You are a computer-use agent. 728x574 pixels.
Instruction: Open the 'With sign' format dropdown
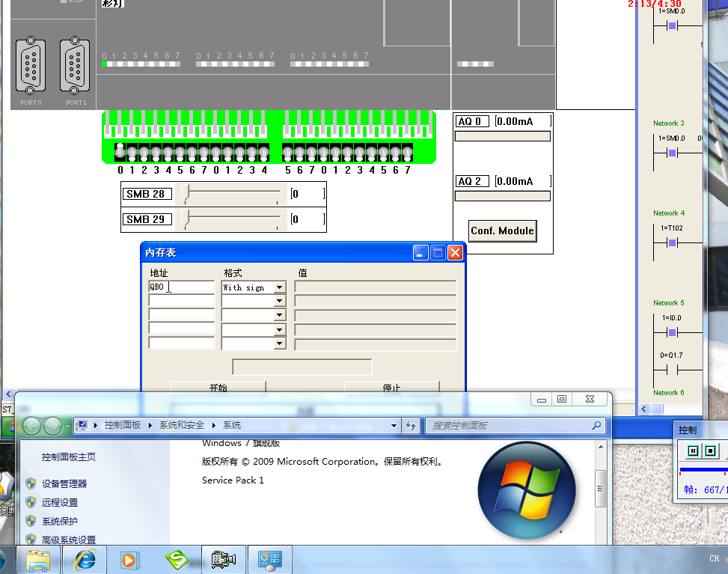click(280, 287)
